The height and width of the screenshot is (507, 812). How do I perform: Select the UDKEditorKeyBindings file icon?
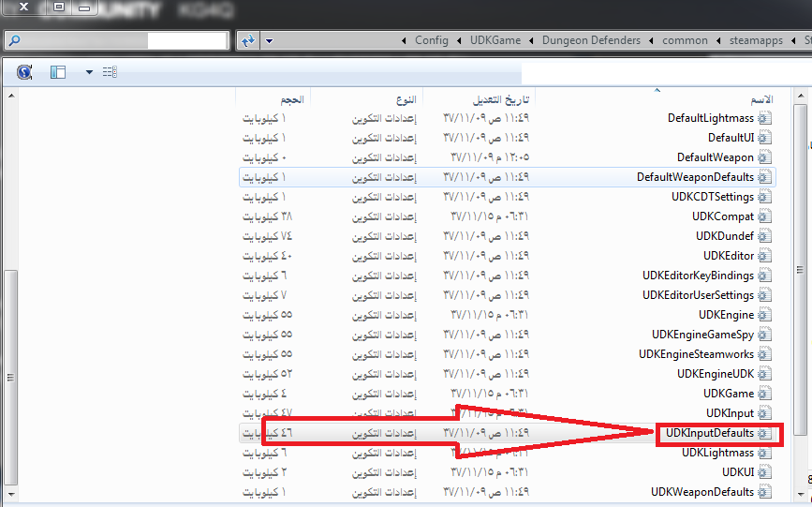coord(764,276)
